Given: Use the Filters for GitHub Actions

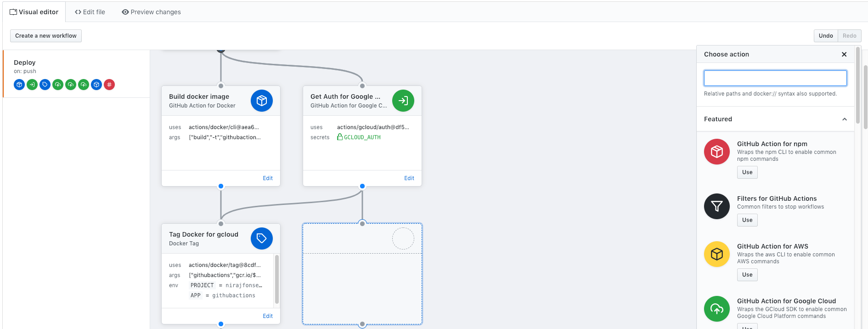Looking at the screenshot, I should pyautogui.click(x=747, y=220).
